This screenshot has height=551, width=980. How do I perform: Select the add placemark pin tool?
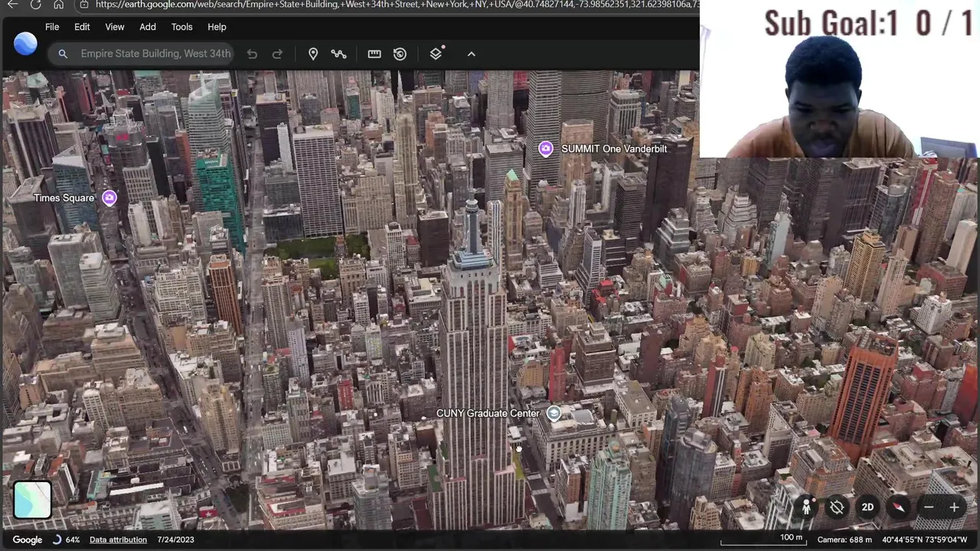pos(313,54)
